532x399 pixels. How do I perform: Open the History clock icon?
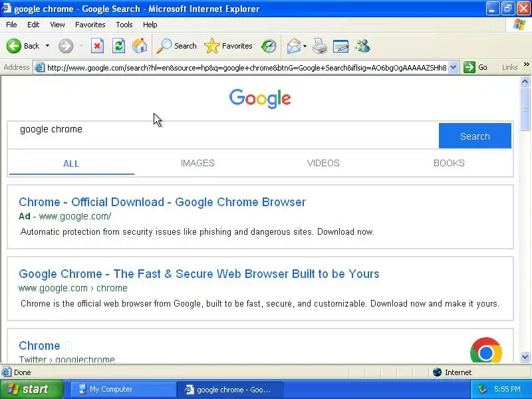coord(269,46)
